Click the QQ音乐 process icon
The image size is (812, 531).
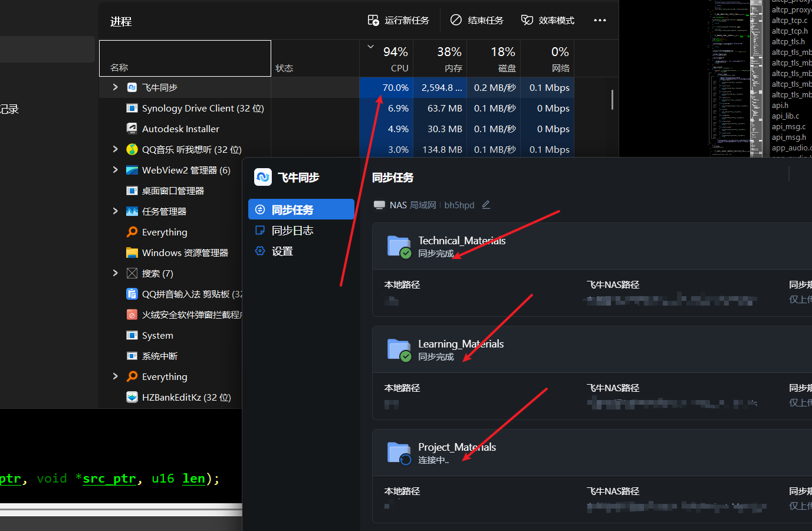132,149
